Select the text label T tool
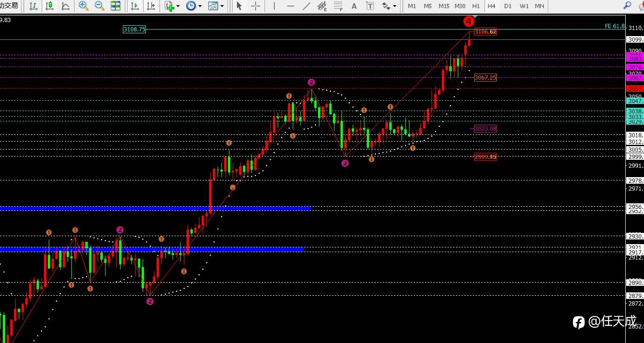This screenshot has width=644, height=343. click(x=370, y=6)
